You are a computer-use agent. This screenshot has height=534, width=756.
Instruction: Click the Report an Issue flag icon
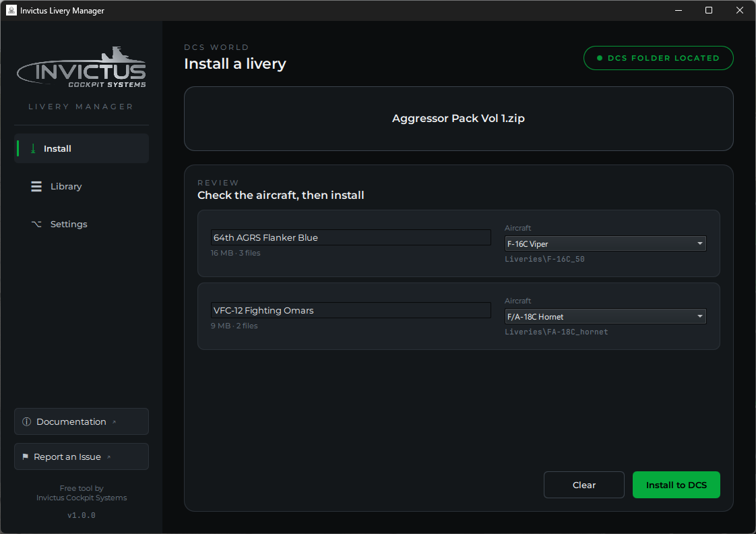(25, 456)
